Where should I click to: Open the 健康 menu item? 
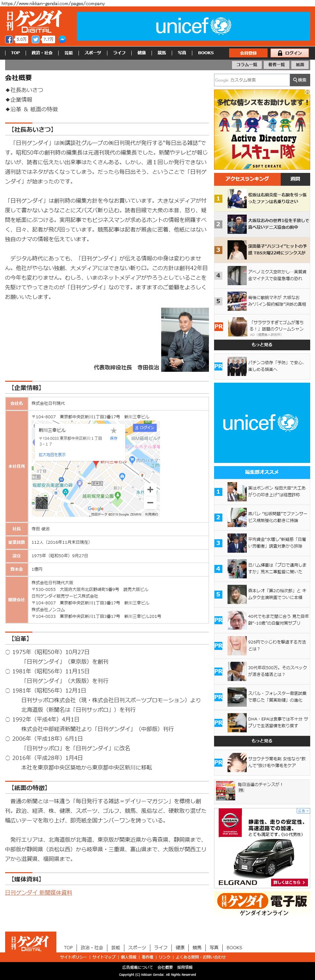pos(141,53)
